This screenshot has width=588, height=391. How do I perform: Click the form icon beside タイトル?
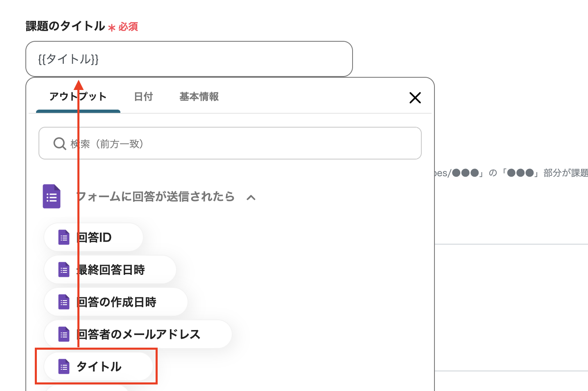[64, 367]
